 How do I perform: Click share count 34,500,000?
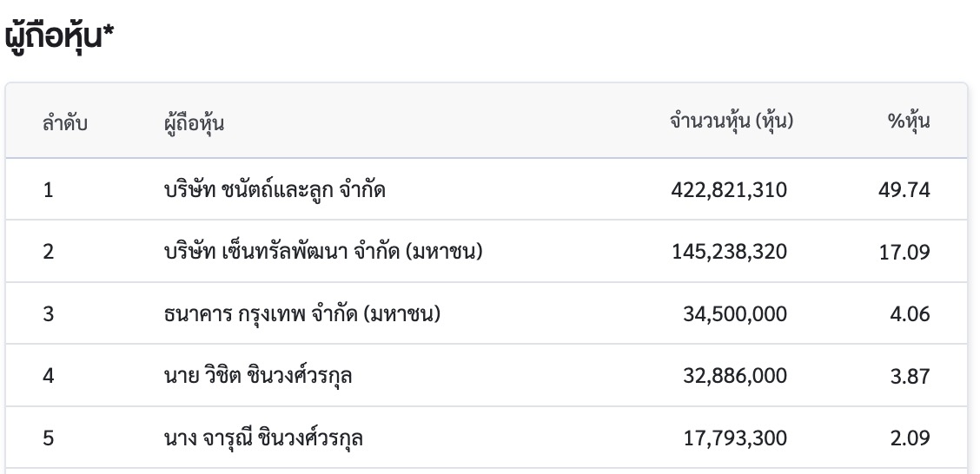(735, 313)
